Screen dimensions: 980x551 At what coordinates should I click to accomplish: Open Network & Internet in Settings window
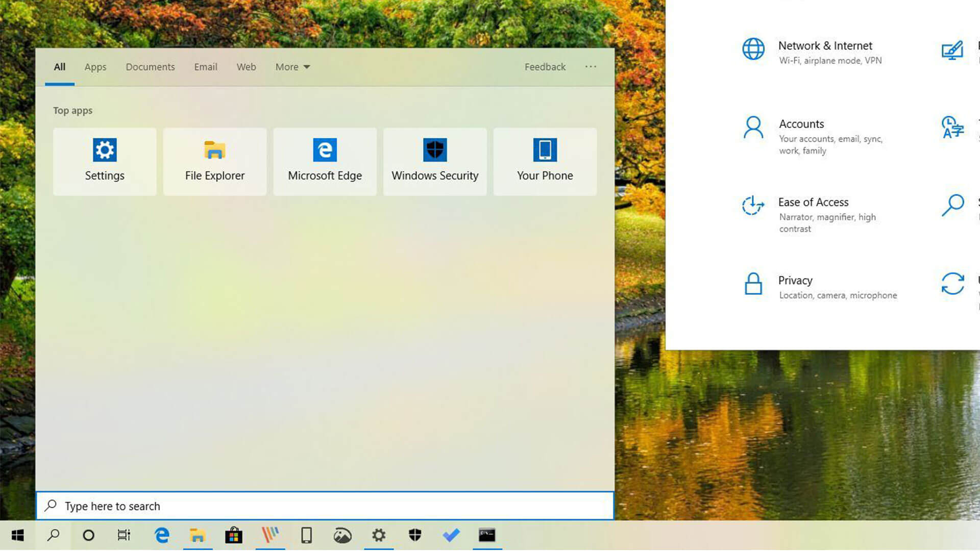813,52
